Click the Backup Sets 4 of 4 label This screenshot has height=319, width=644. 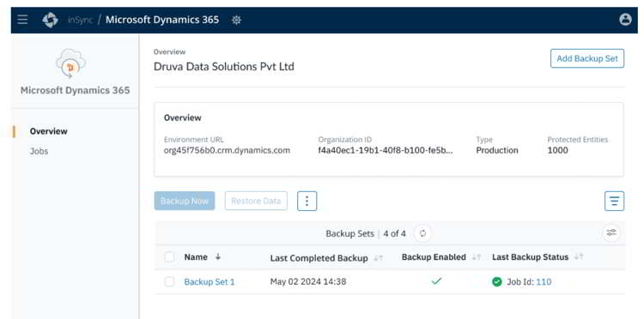[366, 234]
